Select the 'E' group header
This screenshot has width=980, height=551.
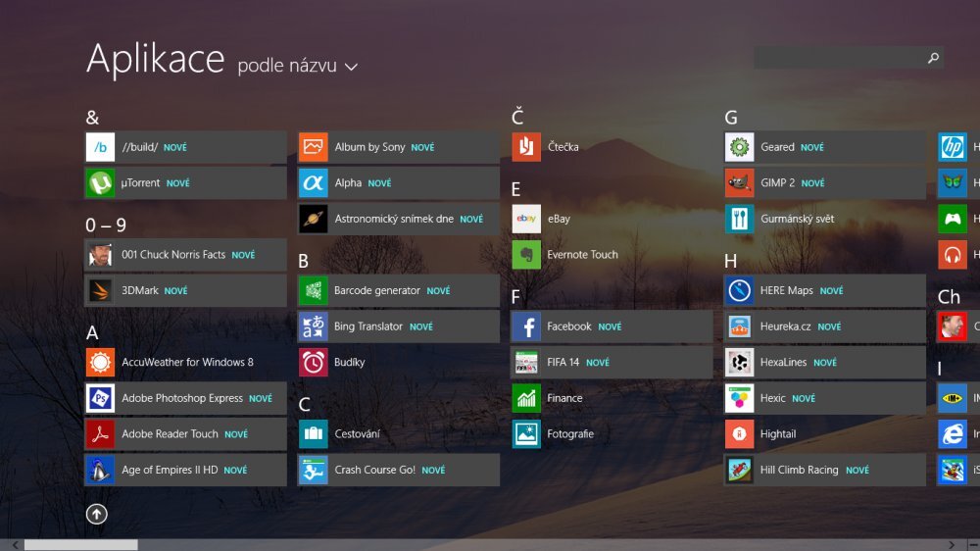tap(515, 189)
